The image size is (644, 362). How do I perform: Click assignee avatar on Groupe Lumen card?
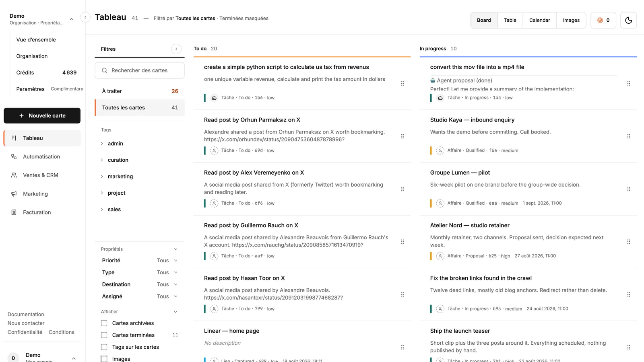(440, 203)
